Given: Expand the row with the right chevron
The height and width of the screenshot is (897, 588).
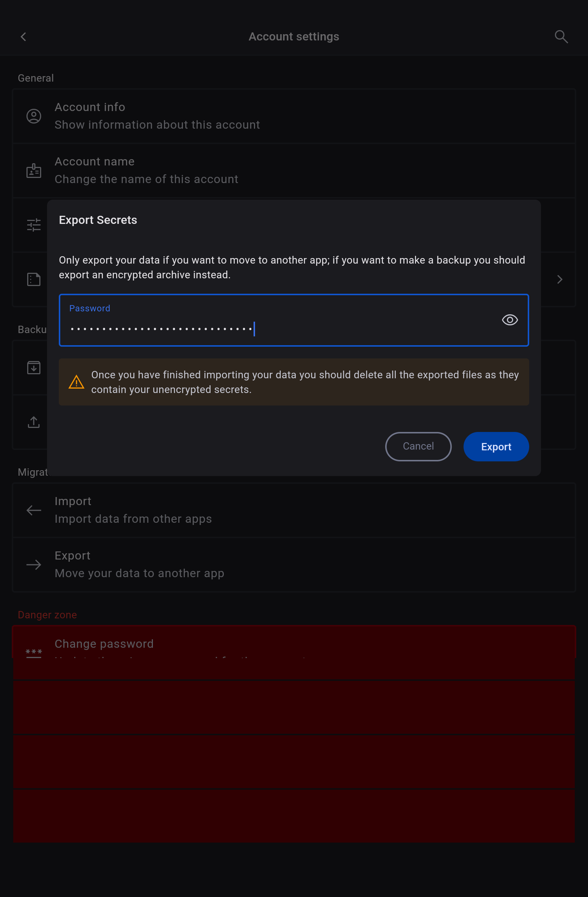Looking at the screenshot, I should (560, 279).
